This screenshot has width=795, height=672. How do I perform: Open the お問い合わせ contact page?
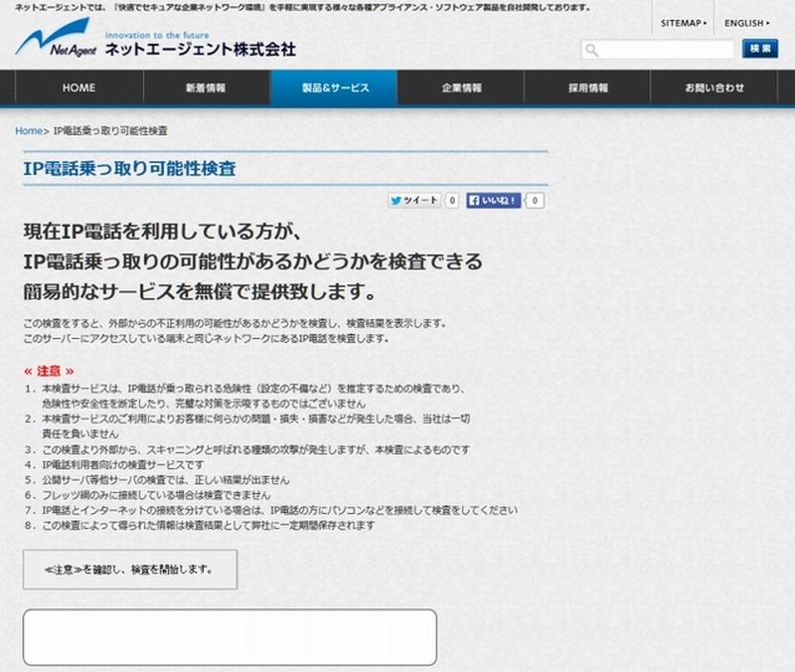[714, 88]
